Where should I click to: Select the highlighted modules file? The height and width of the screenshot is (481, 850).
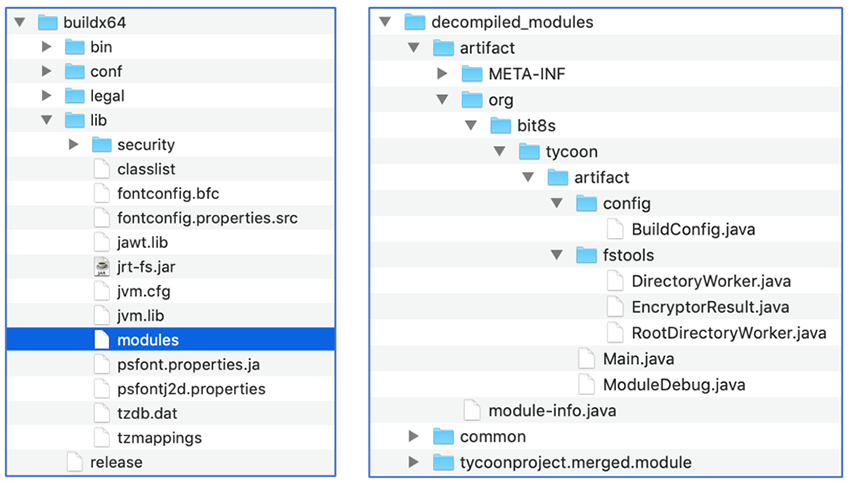pos(148,340)
